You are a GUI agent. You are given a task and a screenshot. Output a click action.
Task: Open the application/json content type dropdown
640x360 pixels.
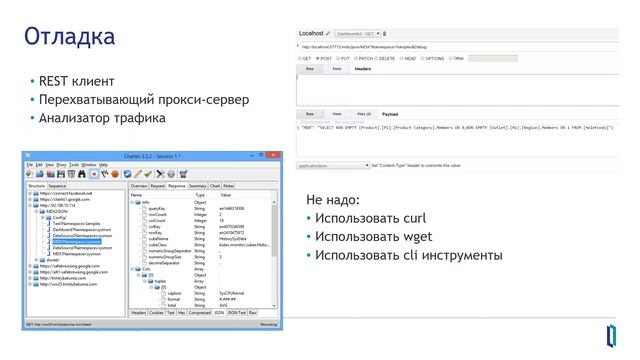tap(333, 166)
